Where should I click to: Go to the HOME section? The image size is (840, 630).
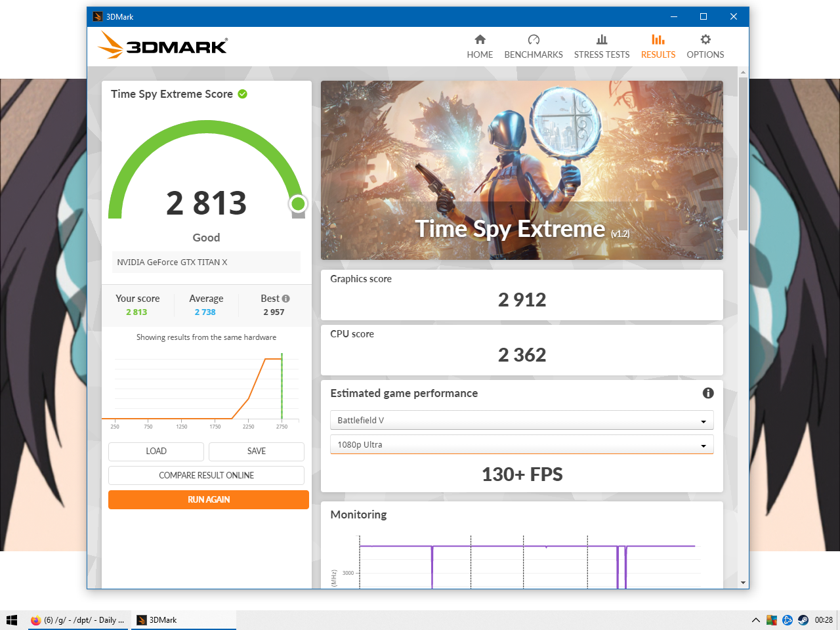tap(480, 47)
